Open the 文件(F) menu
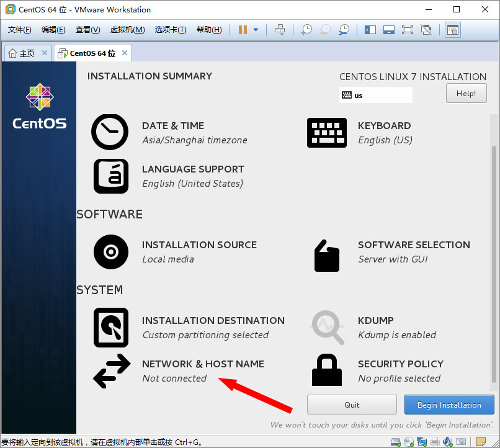The image size is (500, 448). click(x=19, y=30)
